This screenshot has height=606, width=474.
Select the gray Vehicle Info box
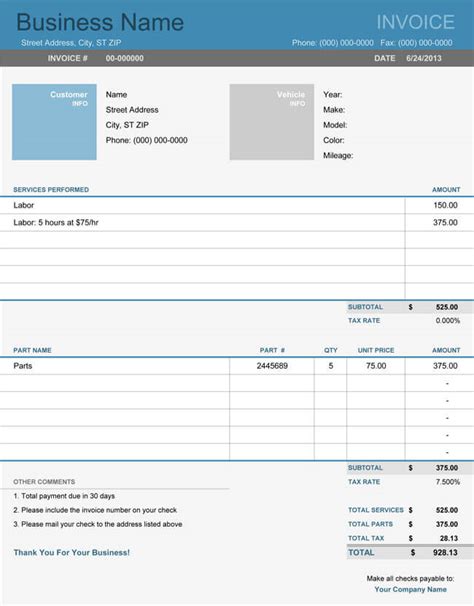click(x=272, y=122)
